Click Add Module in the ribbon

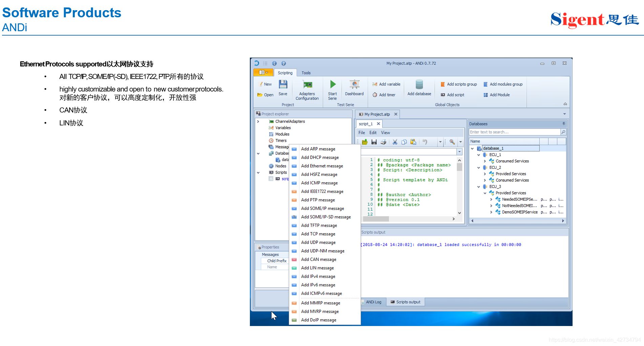(496, 95)
